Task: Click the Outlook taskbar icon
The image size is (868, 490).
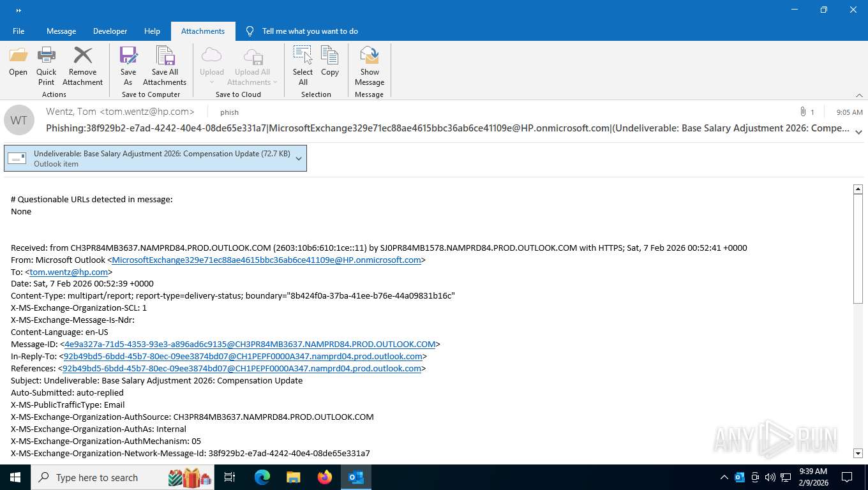Action: click(x=356, y=477)
